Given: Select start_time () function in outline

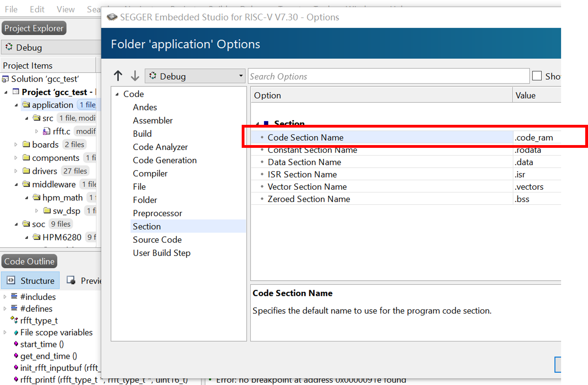Looking at the screenshot, I should coord(42,344).
